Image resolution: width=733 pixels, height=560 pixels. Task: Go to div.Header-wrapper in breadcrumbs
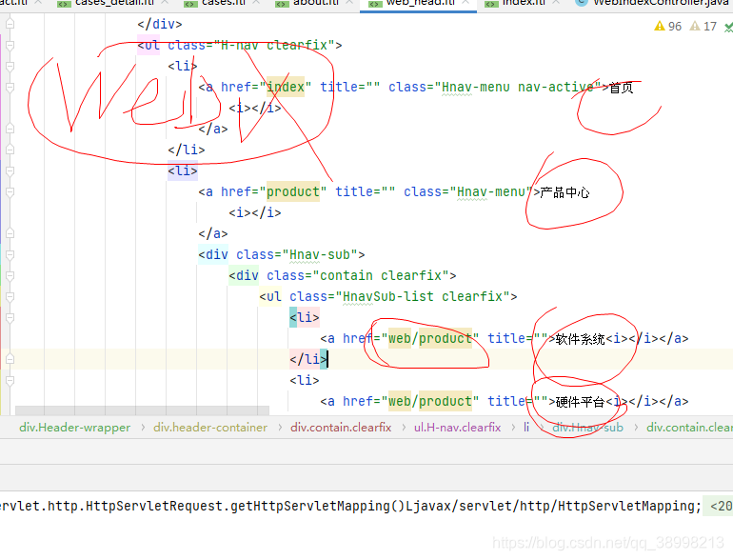click(x=75, y=428)
